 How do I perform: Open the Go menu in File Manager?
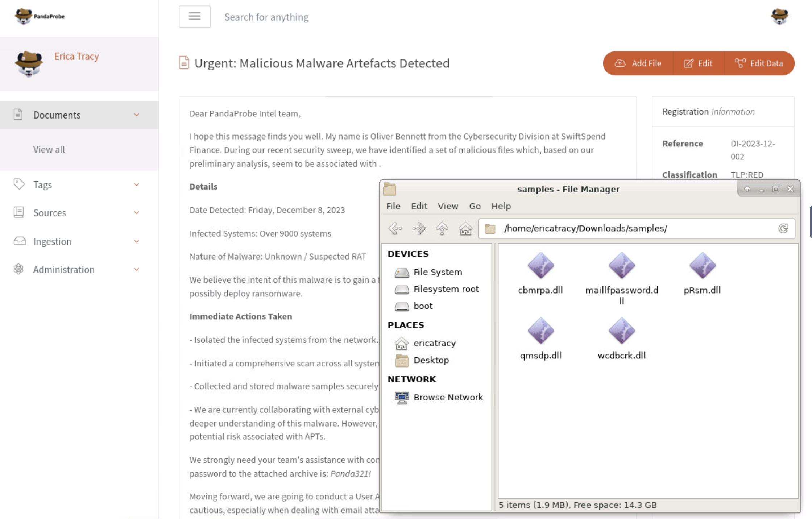[x=475, y=206]
